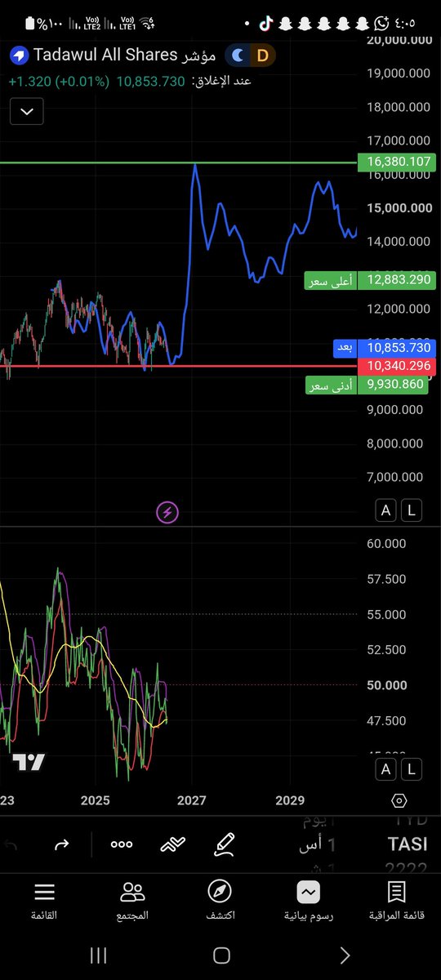Open chart settings hexagon icon
441x980 pixels.
[399, 801]
